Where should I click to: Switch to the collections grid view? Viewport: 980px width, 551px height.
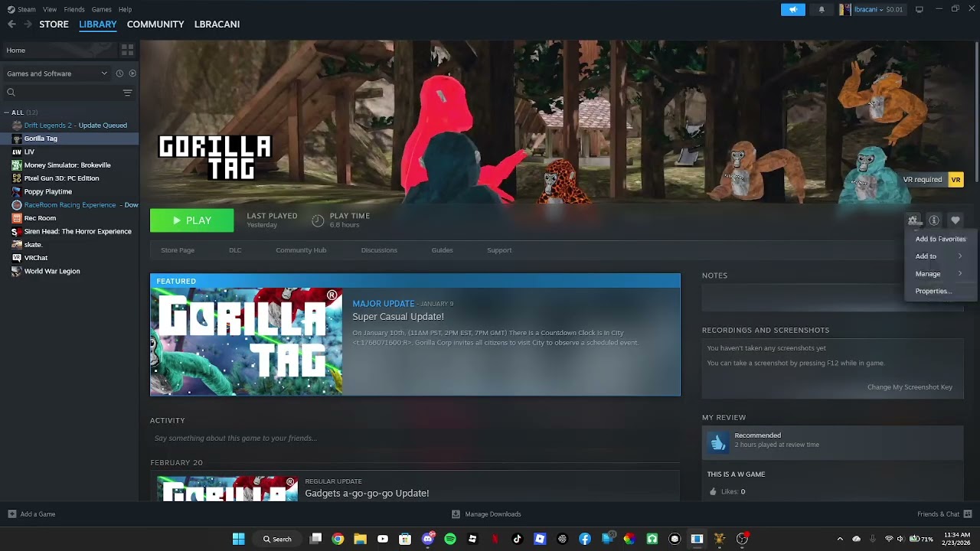point(127,50)
